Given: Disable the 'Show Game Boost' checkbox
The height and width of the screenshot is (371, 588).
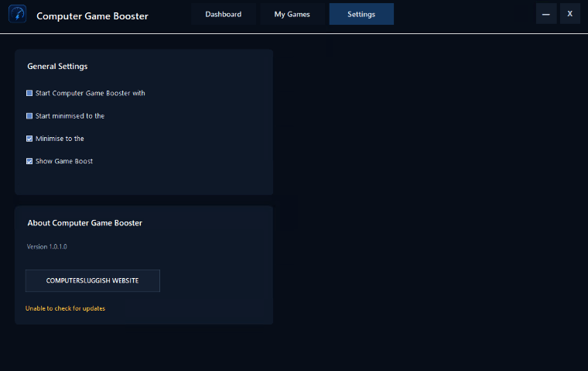Looking at the screenshot, I should [29, 161].
